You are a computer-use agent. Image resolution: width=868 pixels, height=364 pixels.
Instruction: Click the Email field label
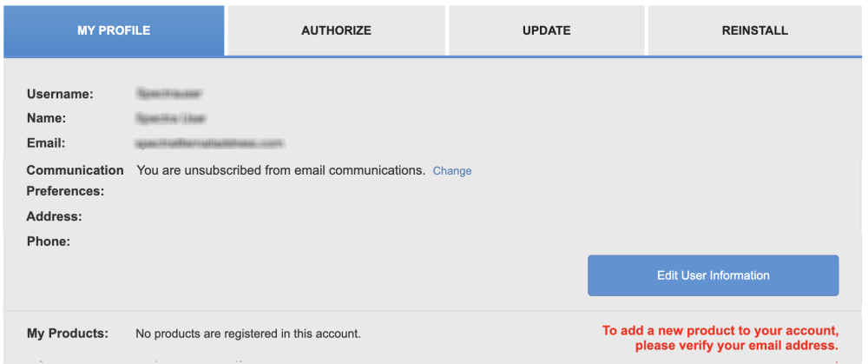(x=46, y=142)
